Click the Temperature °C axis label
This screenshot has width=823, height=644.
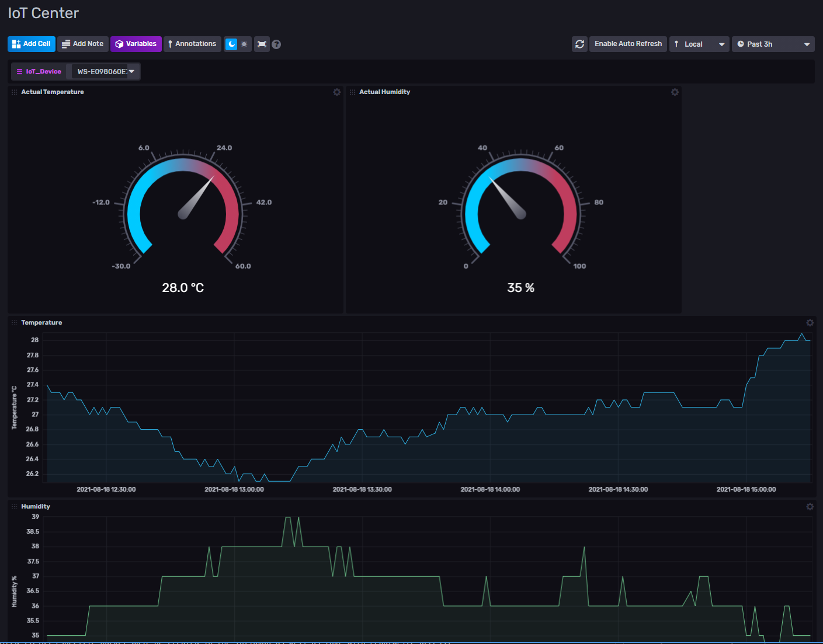coord(14,408)
